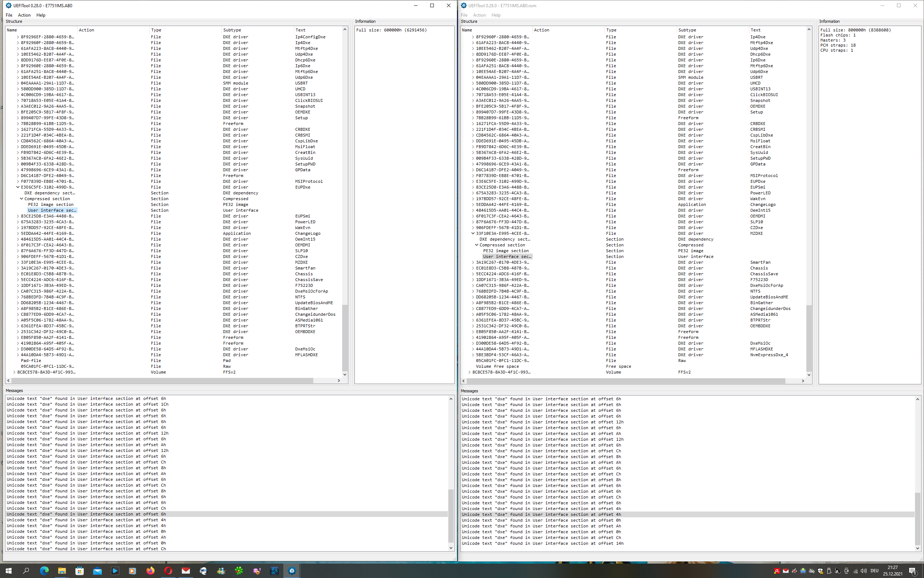Expand the 8C8CE578-8A3D-4F1C volume in the right window
The width and height of the screenshot is (924, 578).
pos(469,372)
